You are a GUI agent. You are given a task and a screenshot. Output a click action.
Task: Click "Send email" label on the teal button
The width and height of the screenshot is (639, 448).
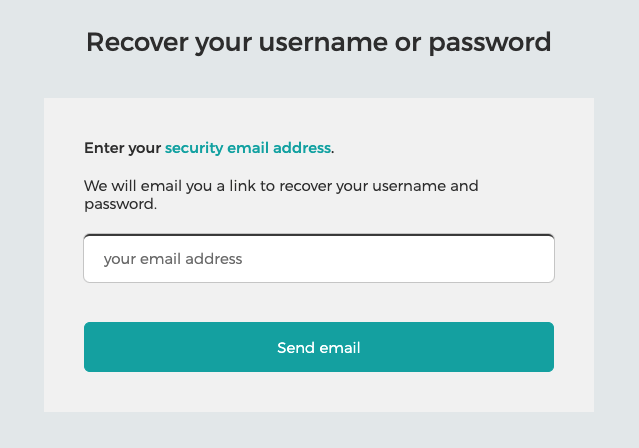tap(318, 348)
